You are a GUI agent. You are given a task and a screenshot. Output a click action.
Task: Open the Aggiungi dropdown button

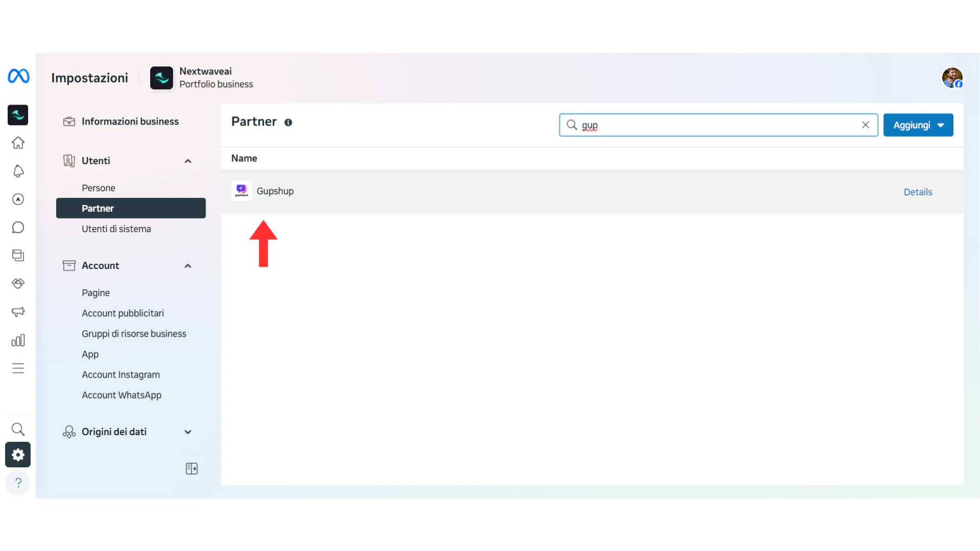coord(918,125)
